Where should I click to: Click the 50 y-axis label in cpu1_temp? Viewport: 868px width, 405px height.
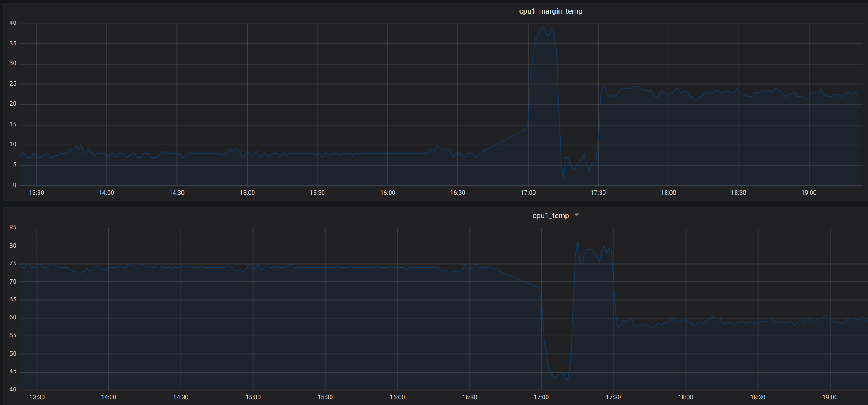point(13,353)
